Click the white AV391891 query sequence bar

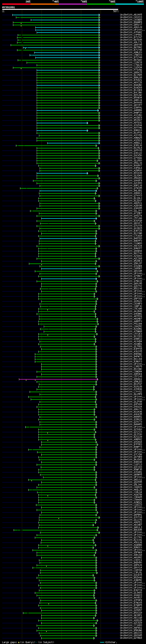[x=60, y=9]
